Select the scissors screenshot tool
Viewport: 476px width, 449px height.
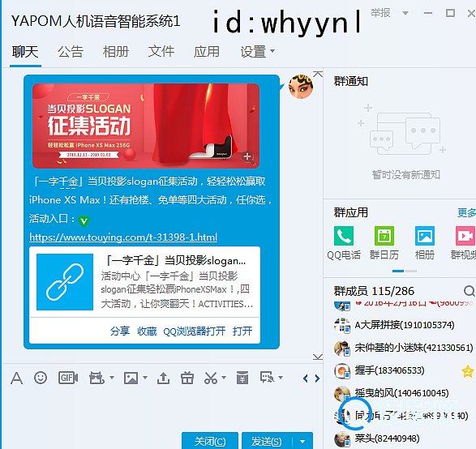[211, 378]
